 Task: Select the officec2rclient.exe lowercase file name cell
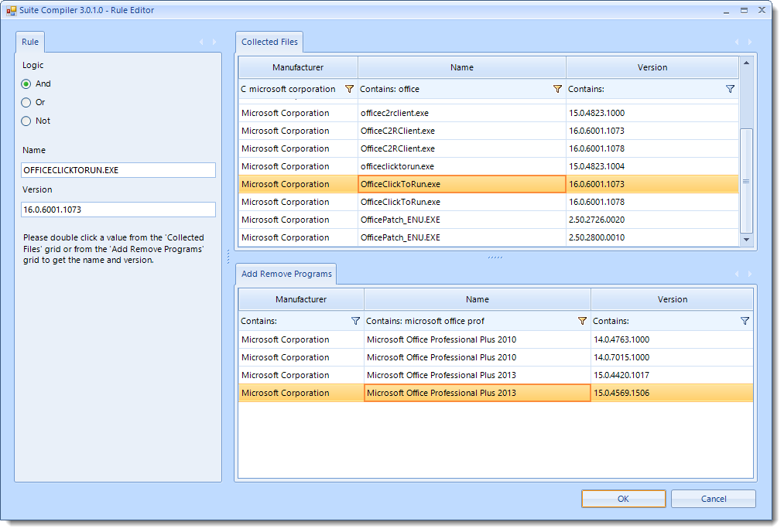(462, 113)
